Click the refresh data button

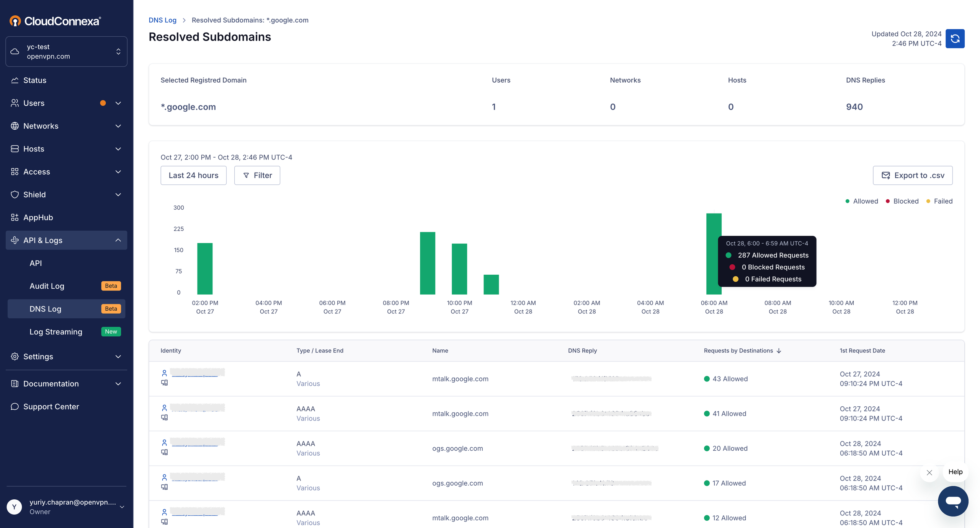(955, 39)
